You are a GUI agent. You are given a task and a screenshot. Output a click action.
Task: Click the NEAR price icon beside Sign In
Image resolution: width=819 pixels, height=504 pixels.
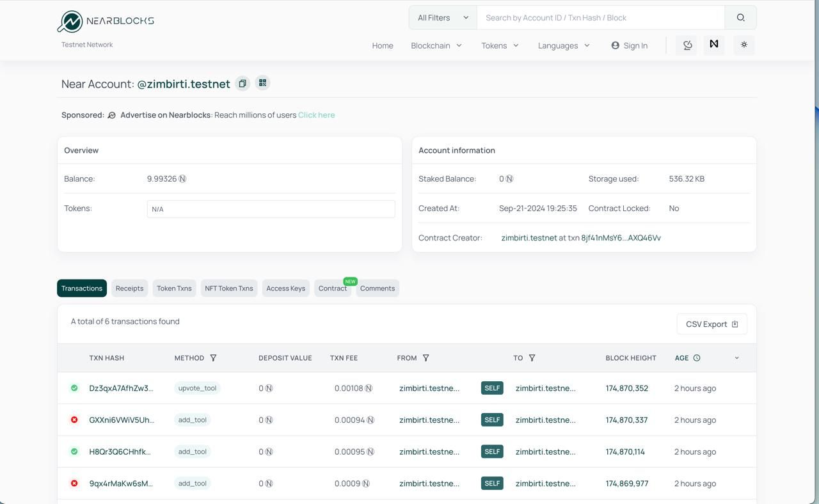click(x=687, y=45)
